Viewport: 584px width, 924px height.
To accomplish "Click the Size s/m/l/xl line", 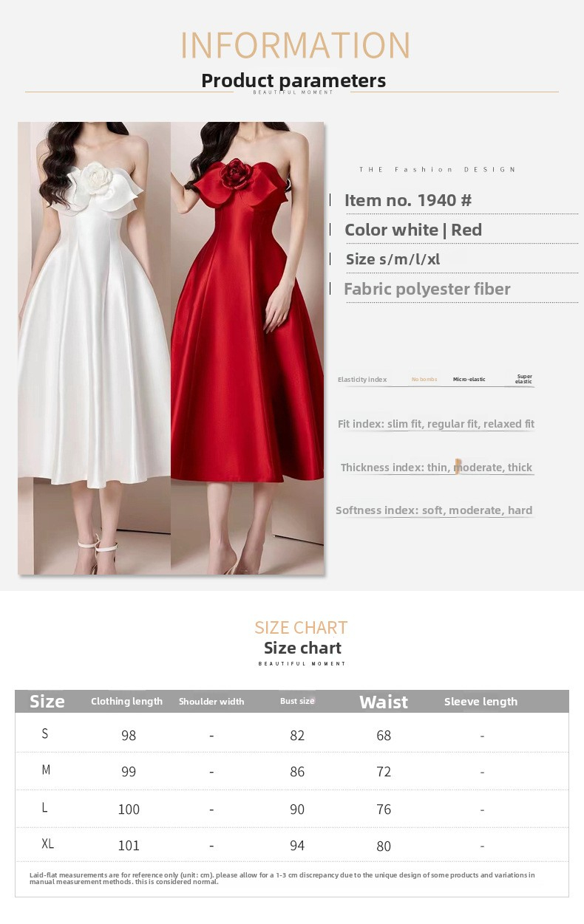I will 393,259.
